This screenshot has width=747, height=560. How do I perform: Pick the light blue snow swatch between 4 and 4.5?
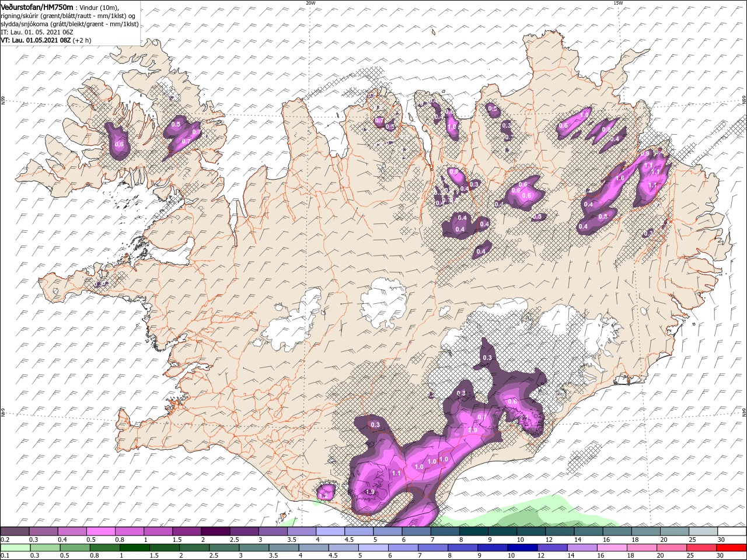coord(330,531)
